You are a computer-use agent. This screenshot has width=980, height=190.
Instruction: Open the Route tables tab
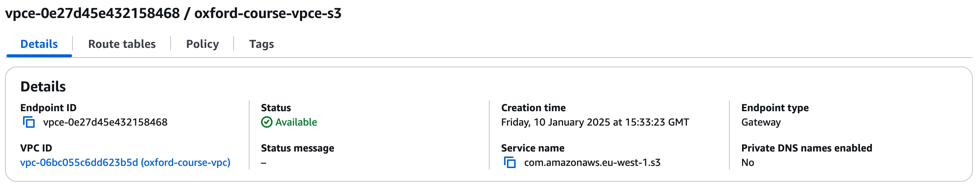click(x=122, y=44)
